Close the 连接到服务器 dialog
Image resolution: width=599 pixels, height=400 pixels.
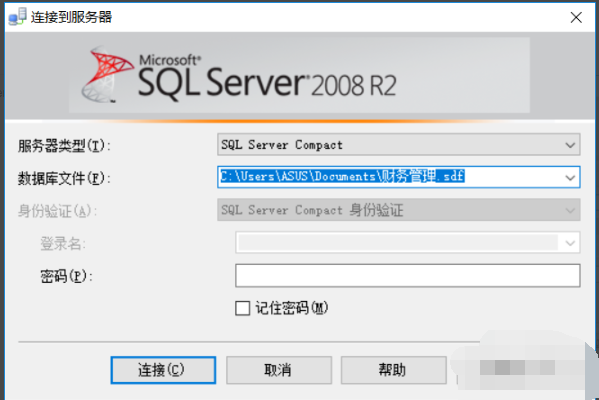[576, 17]
